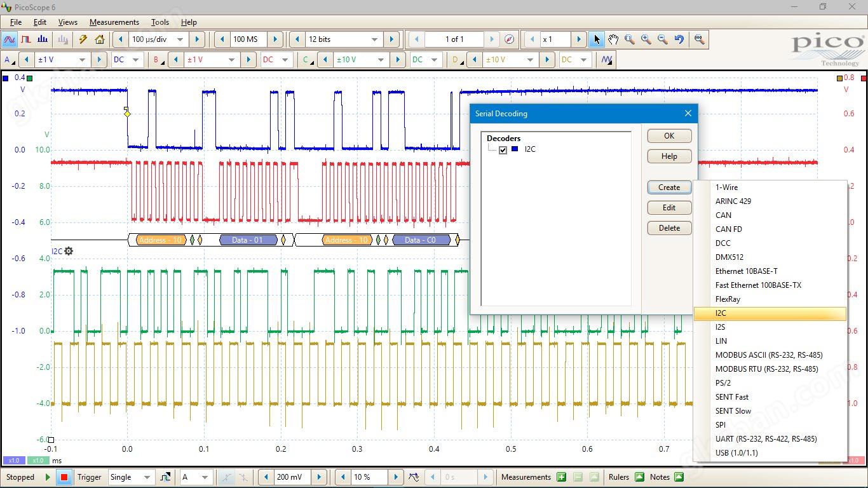Viewport: 868px width, 488px height.
Task: Decrease pre-trigger 10 % stepper
Action: tap(342, 477)
